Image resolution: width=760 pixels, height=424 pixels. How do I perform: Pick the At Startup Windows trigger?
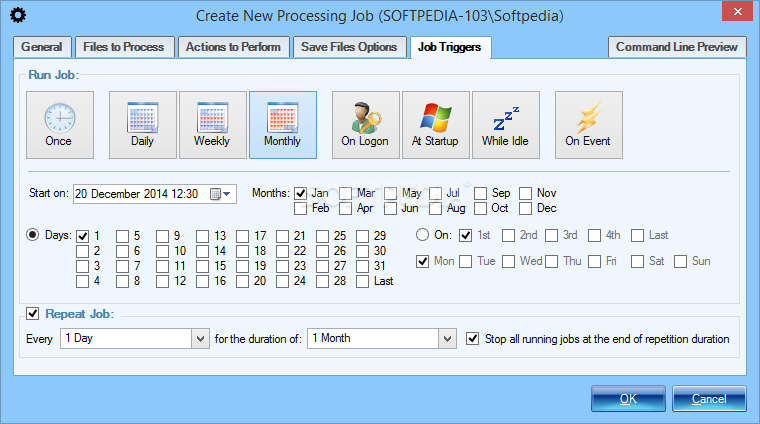pos(436,125)
